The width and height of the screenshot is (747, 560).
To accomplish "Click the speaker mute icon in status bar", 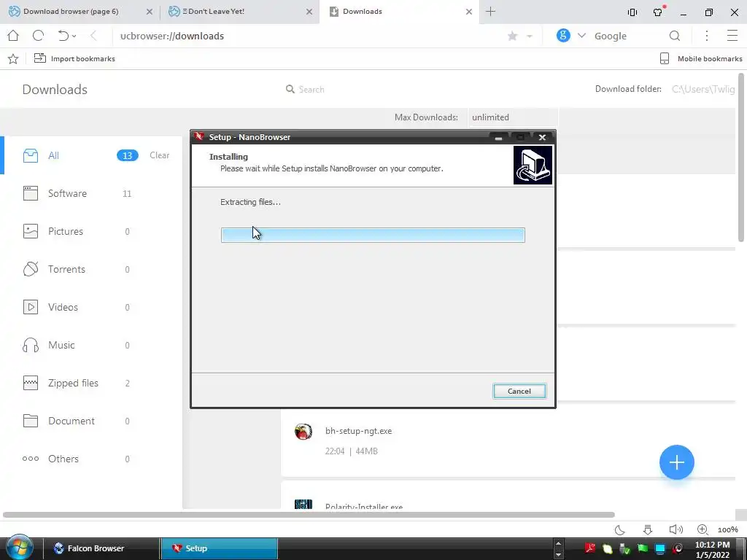I will pos(676,529).
